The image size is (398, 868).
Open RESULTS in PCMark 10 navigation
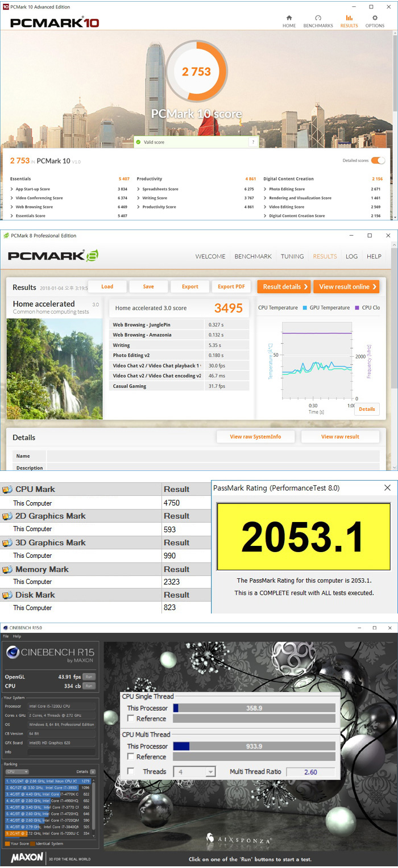pos(349,22)
